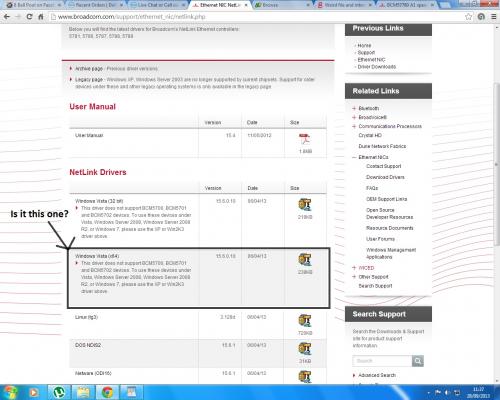Expand the Bluetooth entry in Related Links
This screenshot has width=500, height=400.
coord(354,108)
